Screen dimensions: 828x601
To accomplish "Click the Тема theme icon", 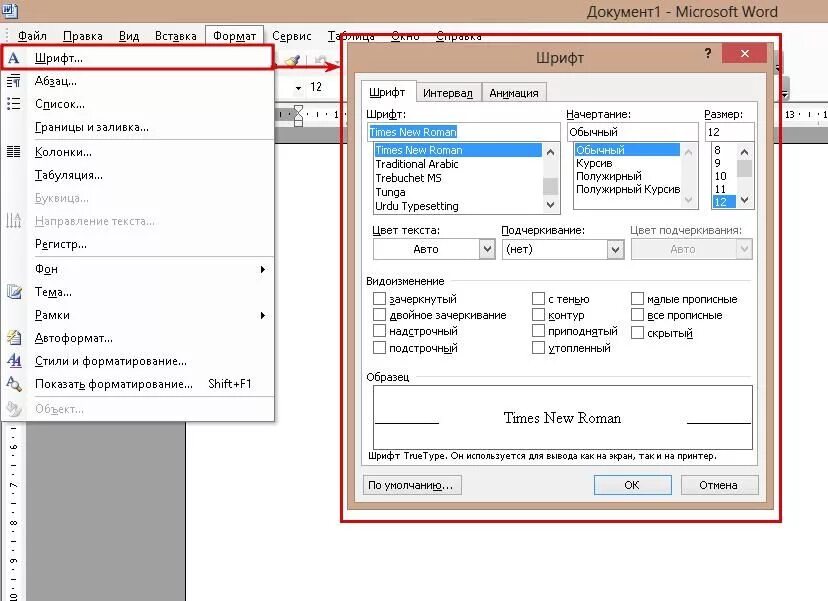I will pyautogui.click(x=14, y=292).
